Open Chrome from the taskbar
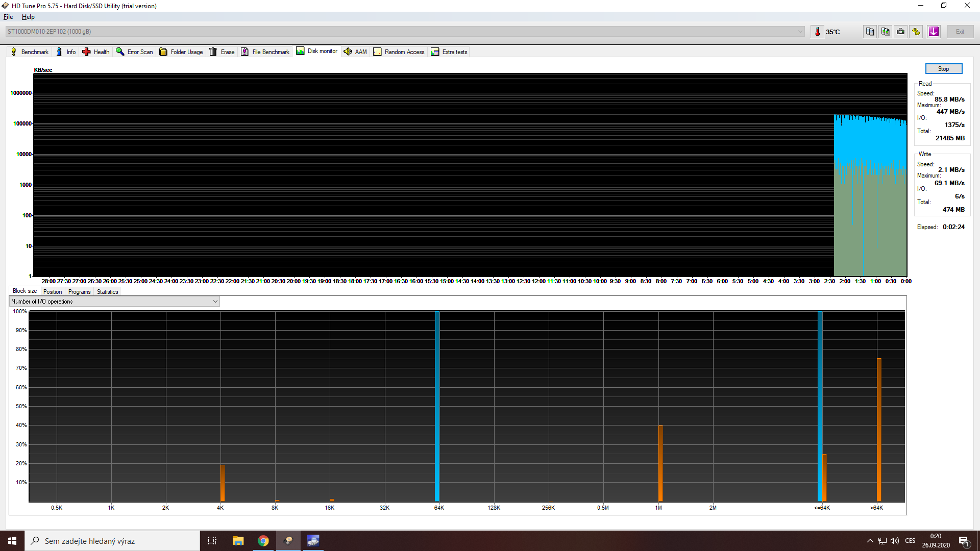Viewport: 980px width, 551px height. (x=263, y=541)
